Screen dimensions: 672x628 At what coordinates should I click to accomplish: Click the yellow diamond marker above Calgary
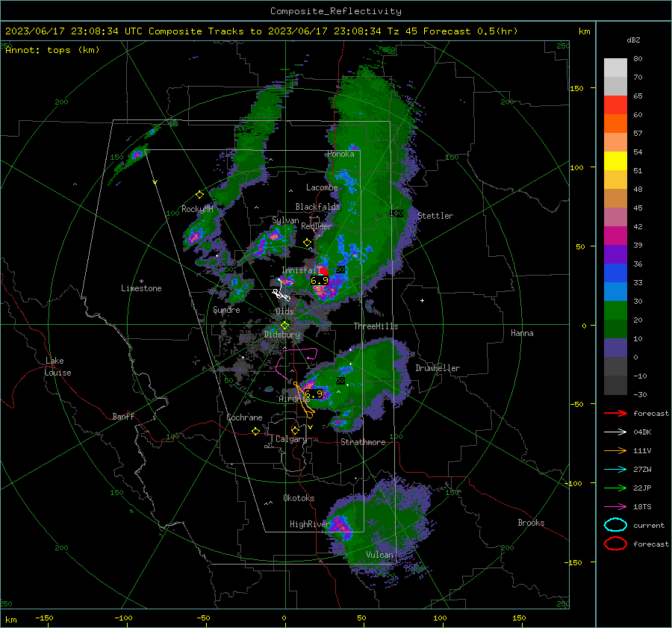[295, 430]
